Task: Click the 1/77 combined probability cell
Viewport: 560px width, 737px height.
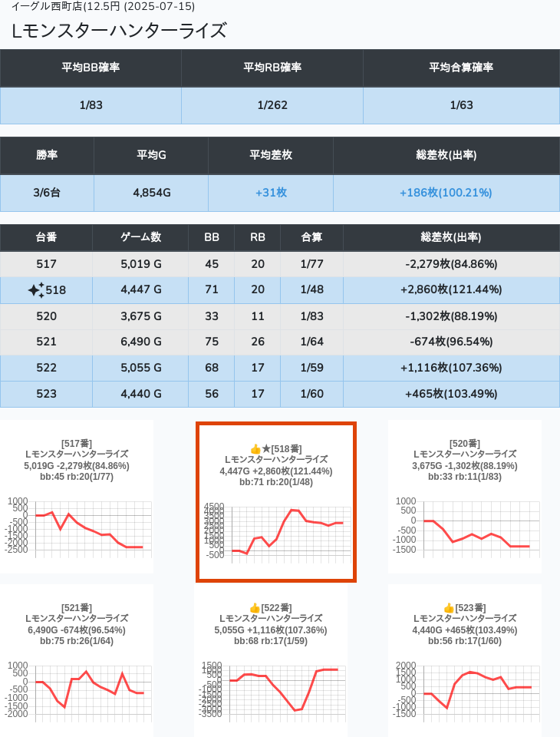Action: click(312, 264)
